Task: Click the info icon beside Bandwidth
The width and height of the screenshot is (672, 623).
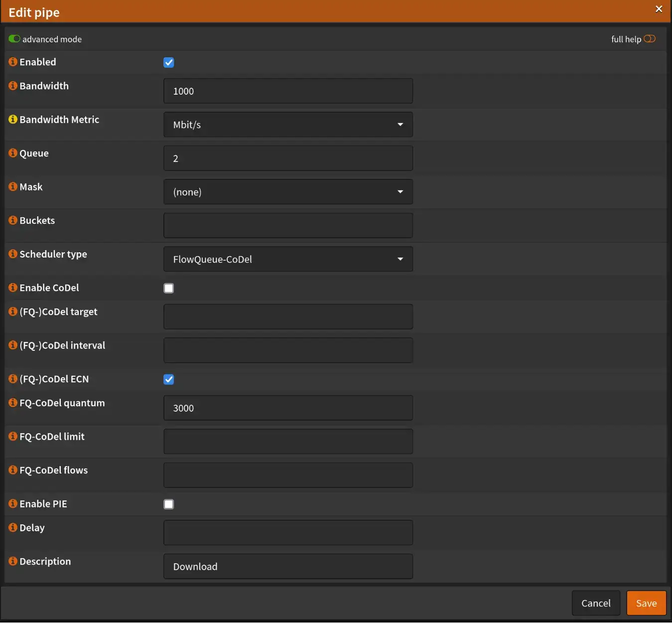Action: [13, 86]
